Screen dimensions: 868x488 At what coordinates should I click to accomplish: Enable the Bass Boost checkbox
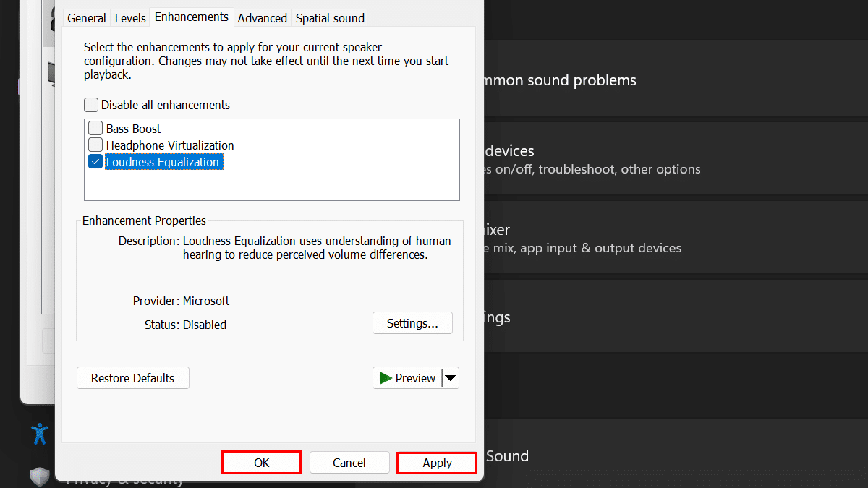[95, 129]
